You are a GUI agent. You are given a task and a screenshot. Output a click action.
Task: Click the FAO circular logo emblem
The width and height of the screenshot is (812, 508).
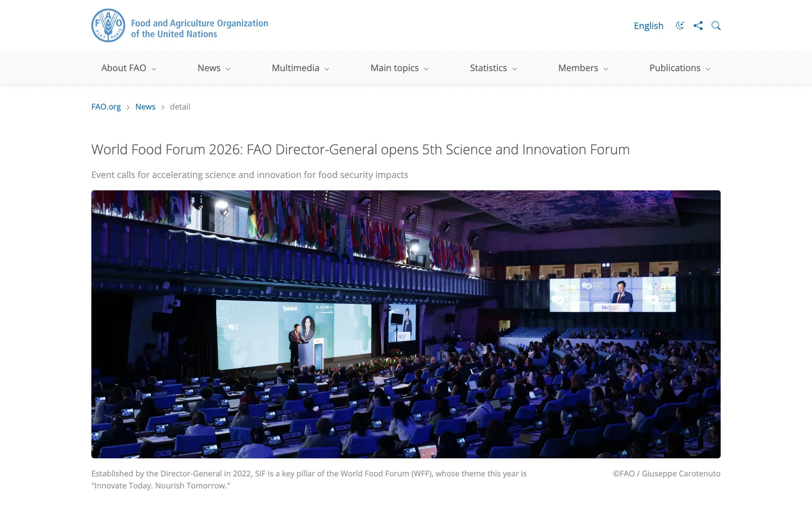[108, 25]
